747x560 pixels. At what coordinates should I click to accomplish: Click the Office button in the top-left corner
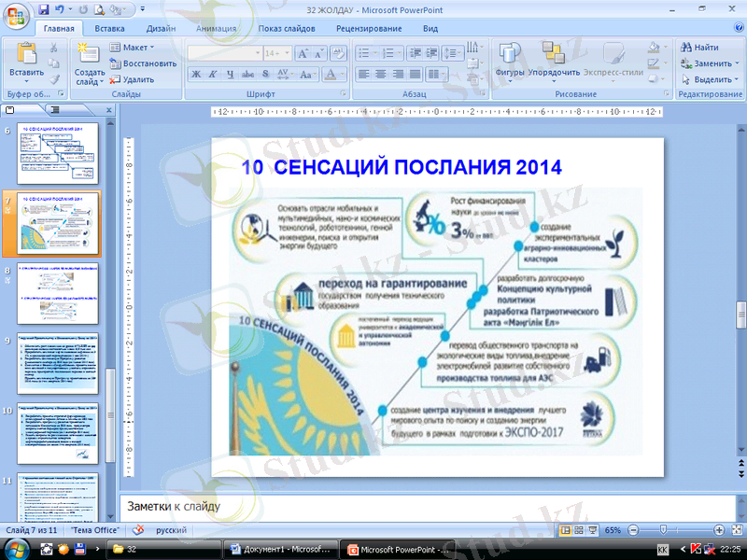tap(16, 14)
